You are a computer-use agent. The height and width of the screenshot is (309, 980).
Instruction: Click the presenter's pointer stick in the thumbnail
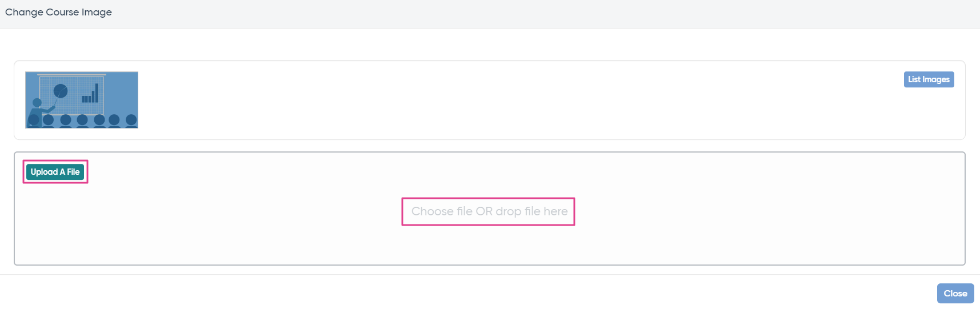coord(57,98)
